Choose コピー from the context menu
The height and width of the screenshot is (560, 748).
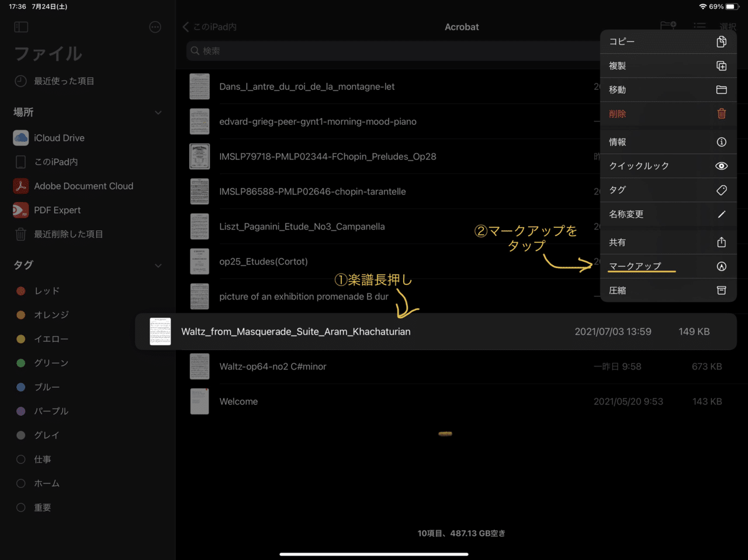click(x=622, y=41)
